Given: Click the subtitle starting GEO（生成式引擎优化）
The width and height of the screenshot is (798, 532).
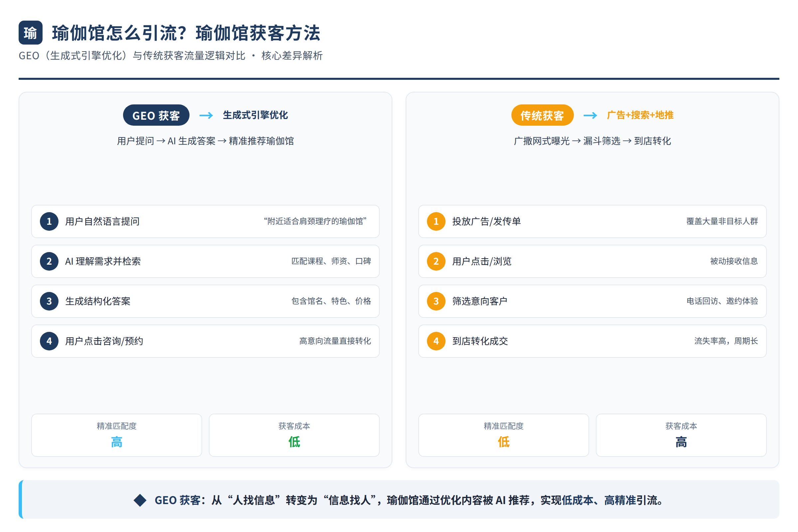Looking at the screenshot, I should (x=170, y=56).
